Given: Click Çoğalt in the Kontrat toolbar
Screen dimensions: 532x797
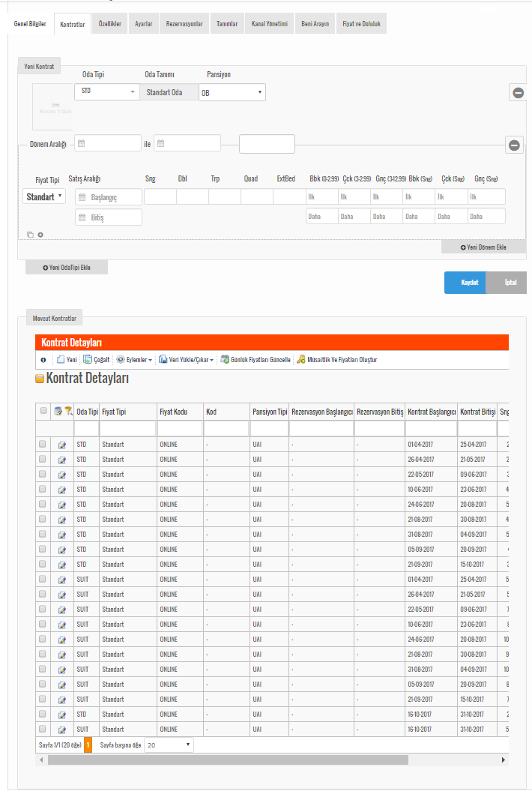Looking at the screenshot, I should (97, 360).
